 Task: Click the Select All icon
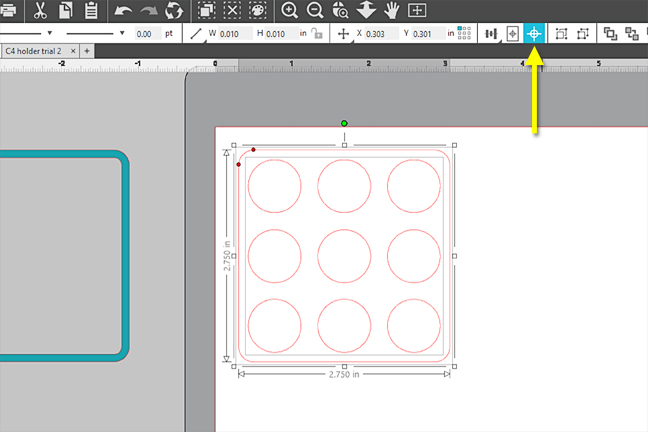206,11
